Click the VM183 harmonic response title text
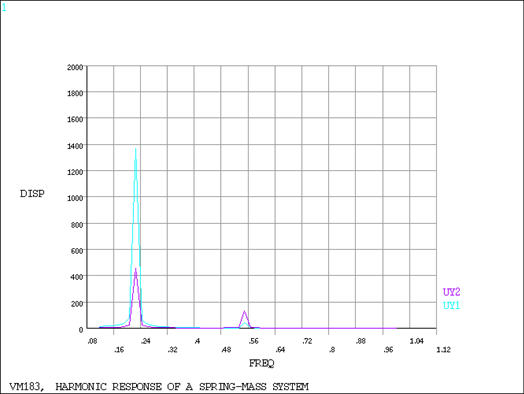This screenshot has width=524, height=394. click(x=159, y=387)
